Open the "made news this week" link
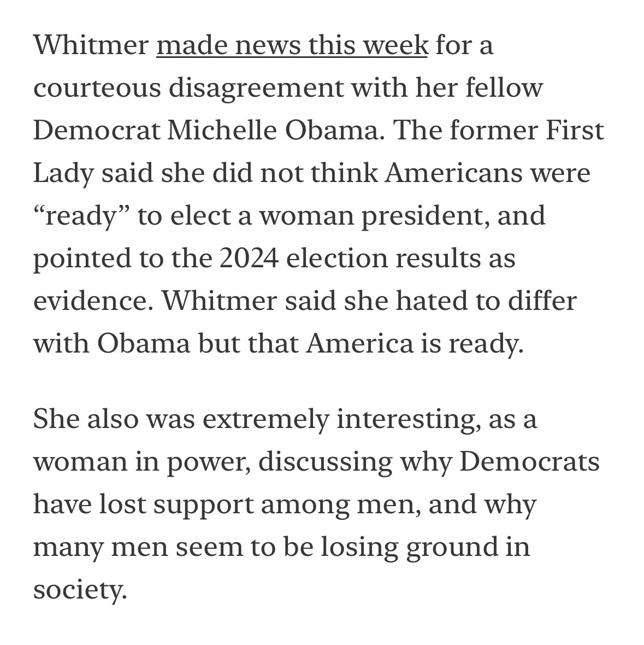This screenshot has height=645, width=644. (x=292, y=45)
